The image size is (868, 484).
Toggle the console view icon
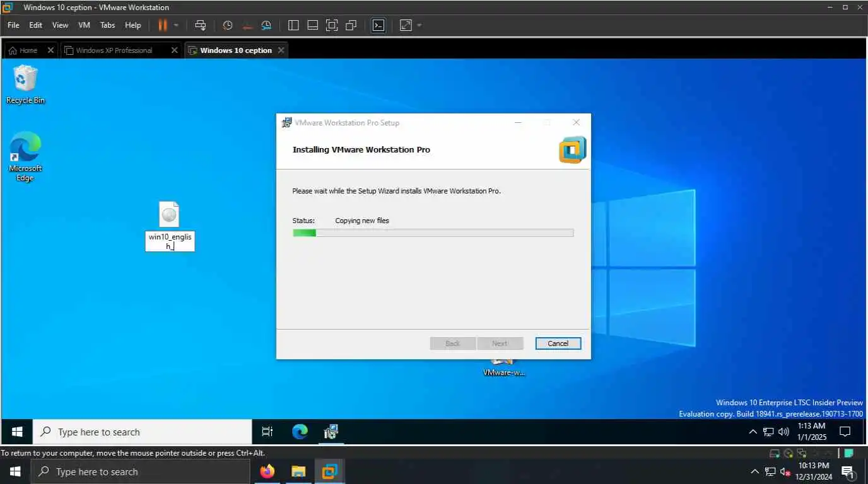(378, 25)
